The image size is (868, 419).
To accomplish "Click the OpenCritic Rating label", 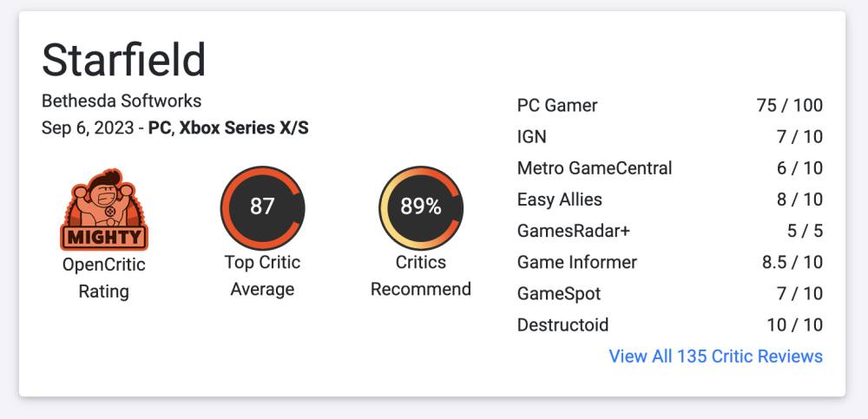I will tap(104, 277).
